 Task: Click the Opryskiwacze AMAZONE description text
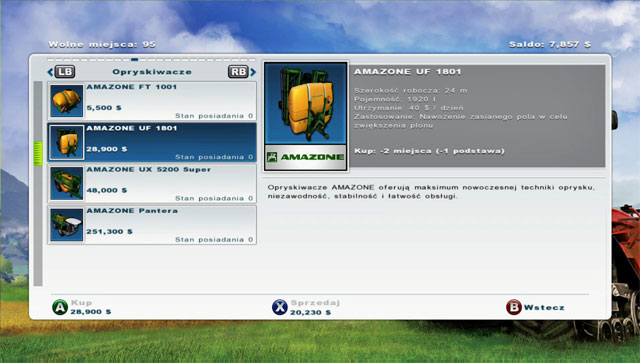click(x=431, y=192)
